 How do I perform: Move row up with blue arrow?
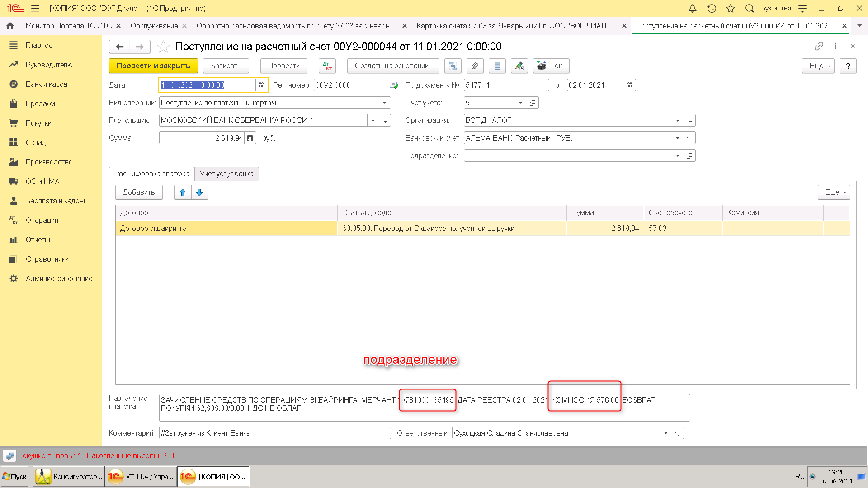[183, 192]
